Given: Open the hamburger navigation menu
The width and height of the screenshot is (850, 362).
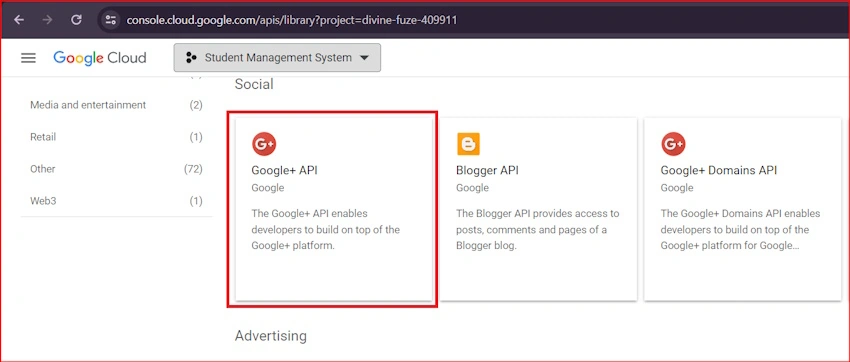Looking at the screenshot, I should pyautogui.click(x=28, y=58).
